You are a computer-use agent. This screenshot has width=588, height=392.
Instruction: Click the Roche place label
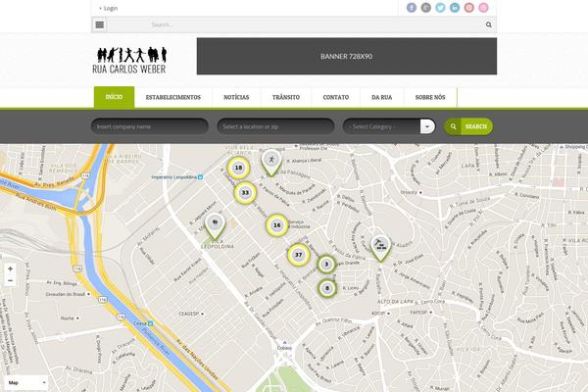tap(68, 318)
